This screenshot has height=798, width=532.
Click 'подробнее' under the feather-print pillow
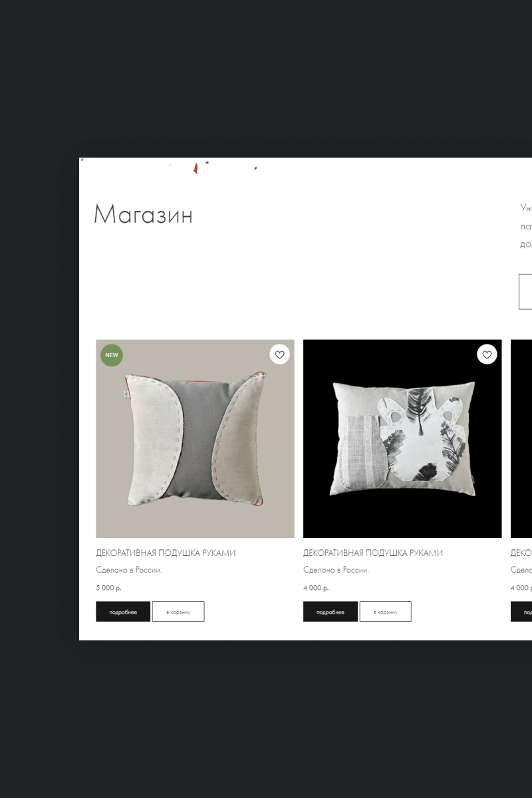331,612
